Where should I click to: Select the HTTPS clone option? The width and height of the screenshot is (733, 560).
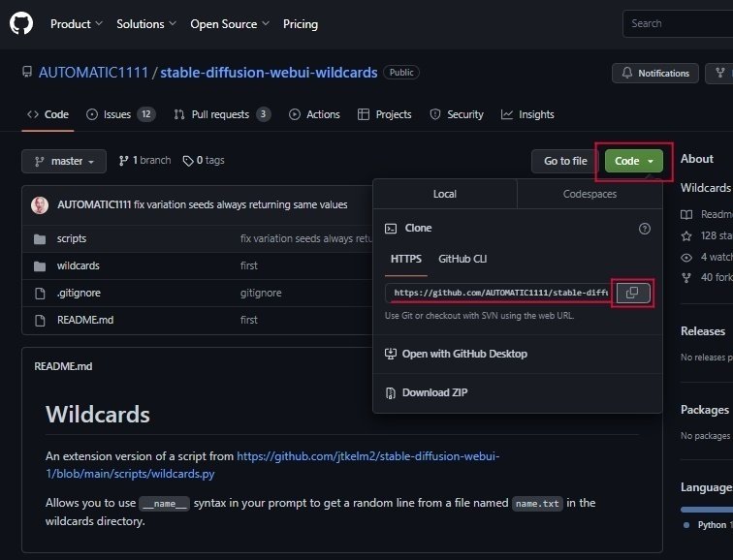pyautogui.click(x=406, y=259)
